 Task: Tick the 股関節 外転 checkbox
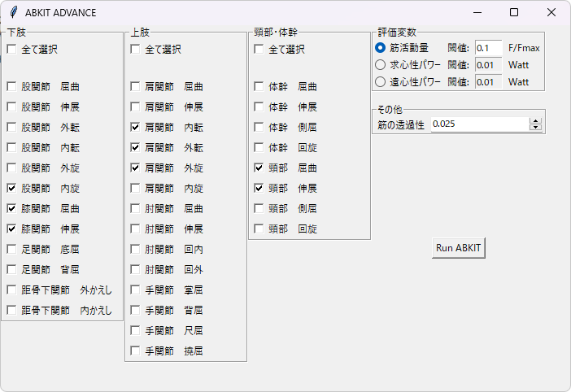[11, 128]
